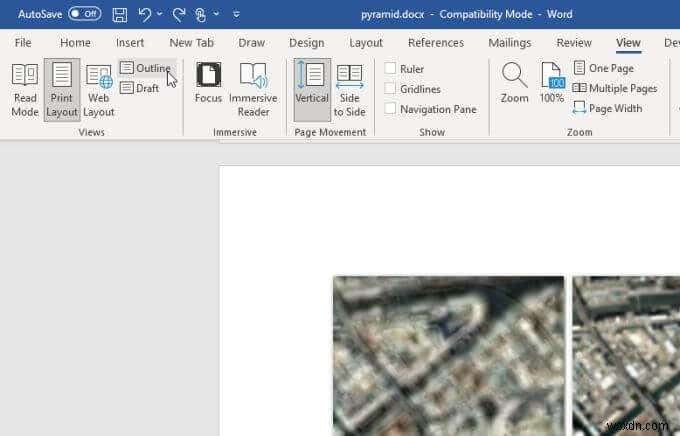Switch to Web Layout view
The height and width of the screenshot is (436, 680).
click(x=98, y=90)
